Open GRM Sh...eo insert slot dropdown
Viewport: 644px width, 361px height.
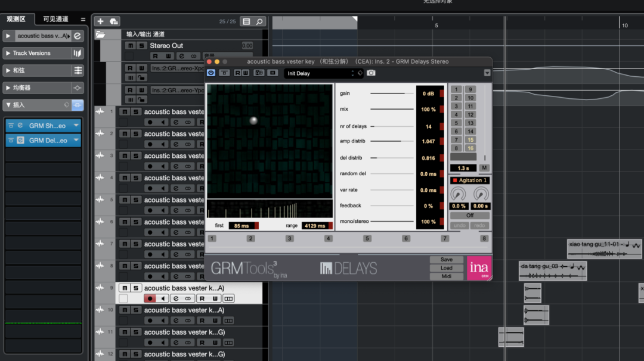point(76,126)
